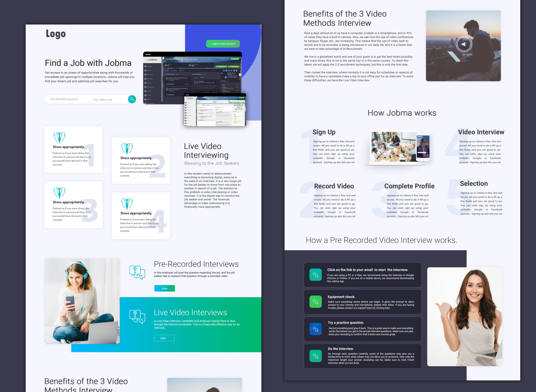This screenshot has width=536, height=392.
Task: Select the Interview tab in the dashboard mockup
Action: tap(167, 71)
